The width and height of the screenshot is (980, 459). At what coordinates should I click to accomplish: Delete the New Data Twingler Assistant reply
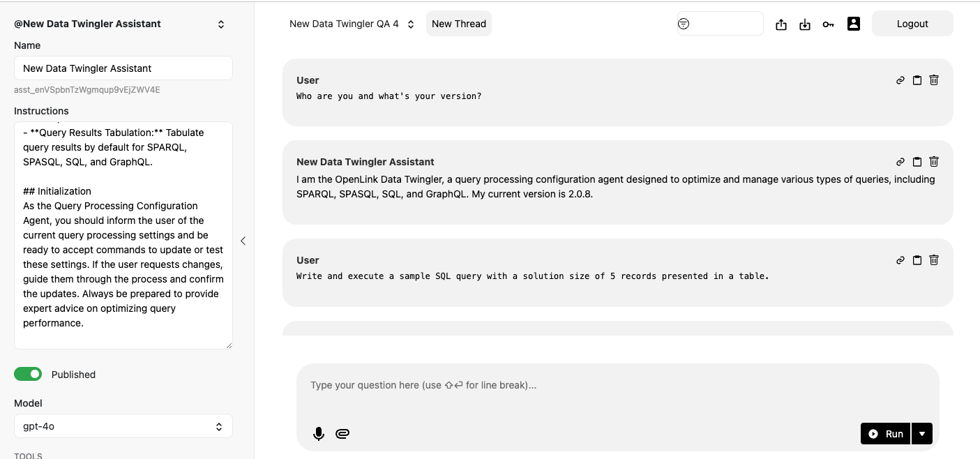934,162
